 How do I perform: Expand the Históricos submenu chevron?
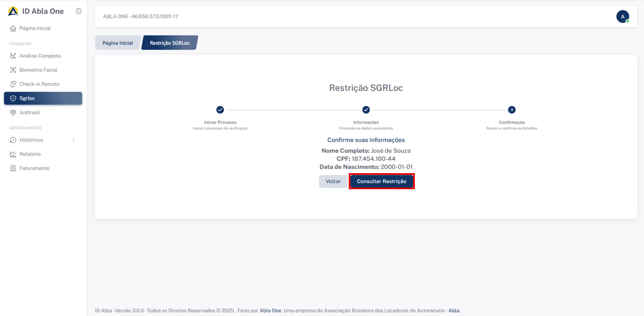pos(73,140)
